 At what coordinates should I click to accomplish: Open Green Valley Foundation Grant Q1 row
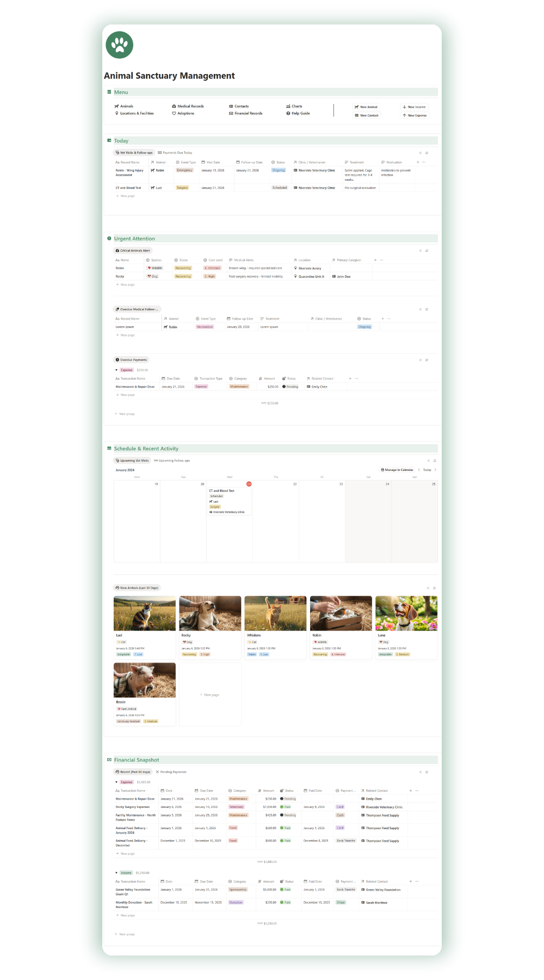point(133,892)
